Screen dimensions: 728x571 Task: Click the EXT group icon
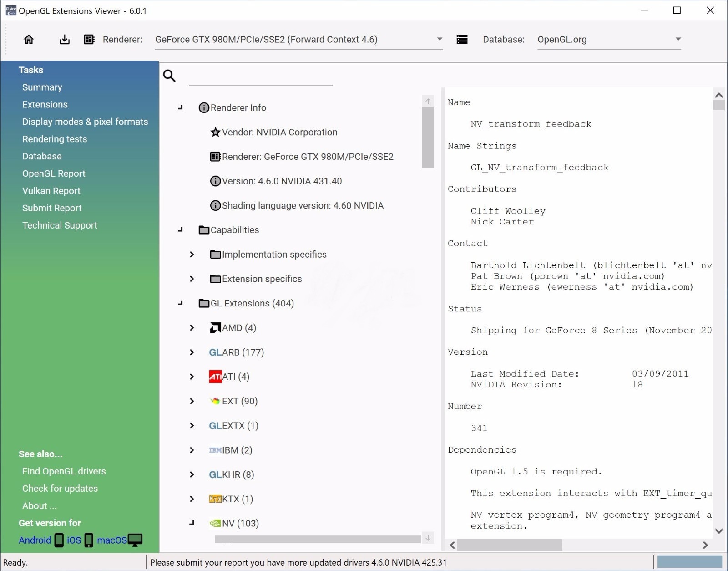[x=215, y=401]
